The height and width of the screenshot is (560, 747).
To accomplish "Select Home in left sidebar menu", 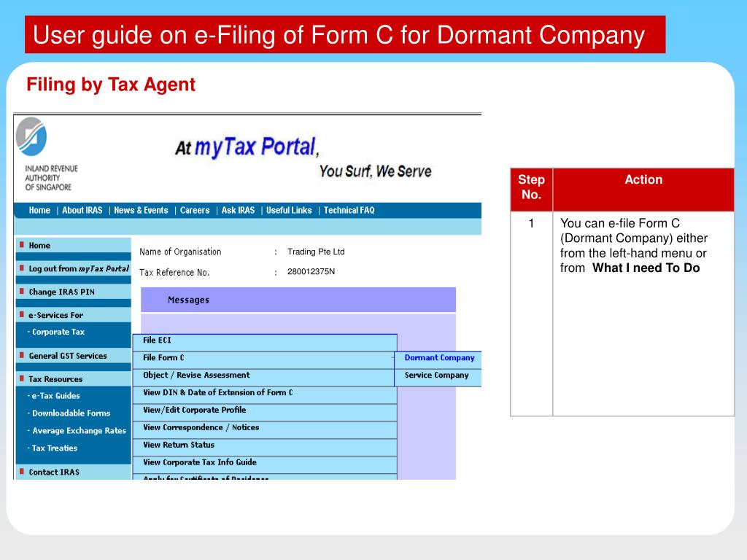I will (74, 245).
